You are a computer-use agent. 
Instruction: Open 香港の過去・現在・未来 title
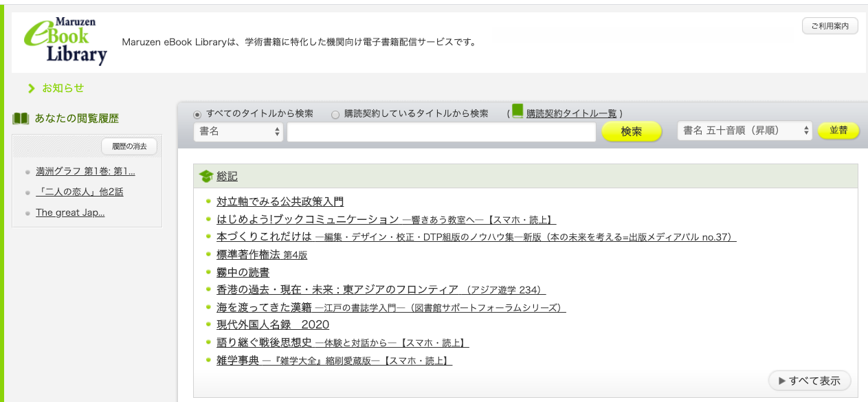tap(381, 289)
